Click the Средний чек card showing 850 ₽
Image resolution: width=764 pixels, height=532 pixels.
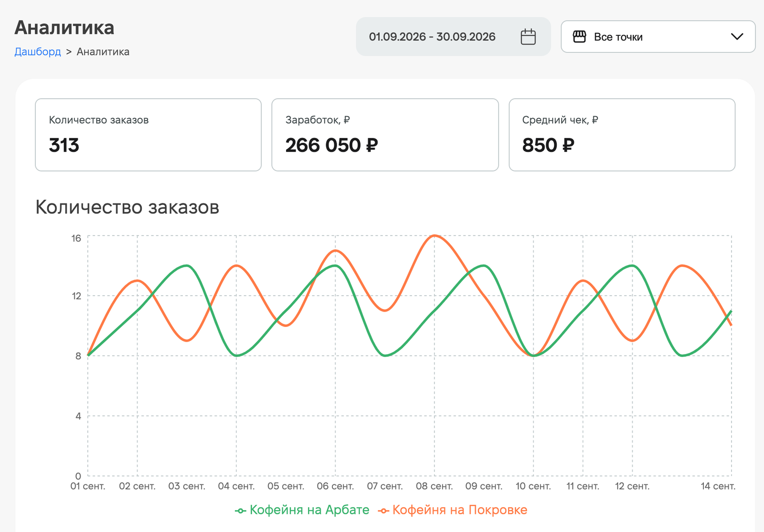pos(622,135)
